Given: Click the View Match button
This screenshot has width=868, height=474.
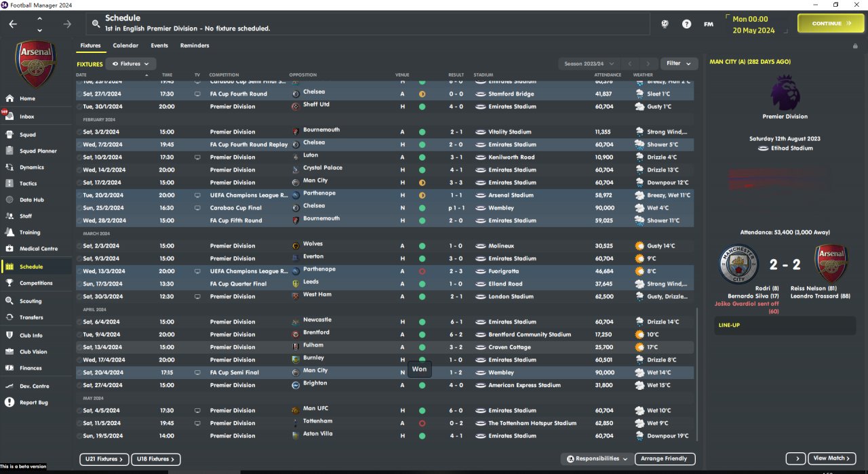Looking at the screenshot, I should click(x=831, y=458).
